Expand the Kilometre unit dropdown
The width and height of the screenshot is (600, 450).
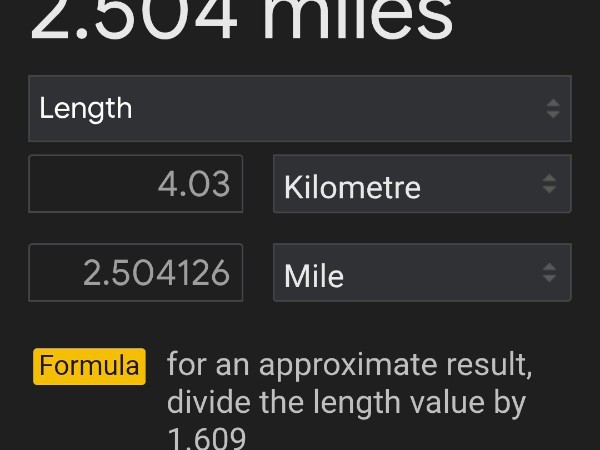(x=422, y=184)
